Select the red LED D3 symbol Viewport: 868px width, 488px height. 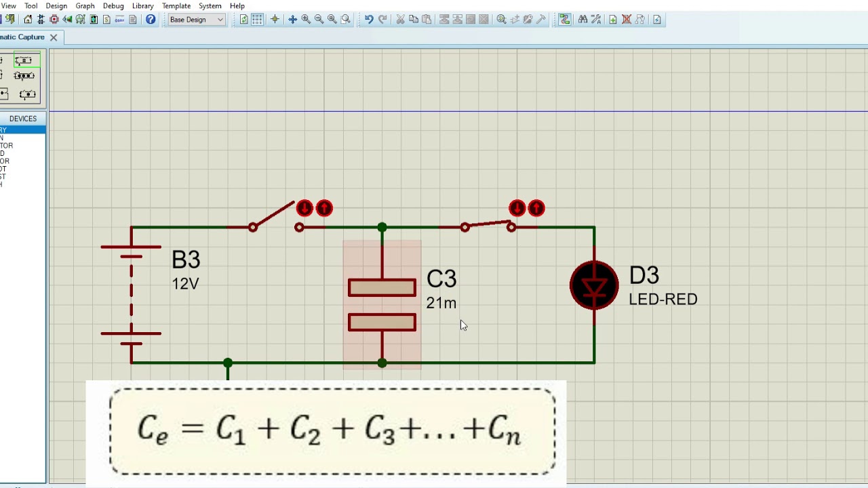click(x=594, y=285)
